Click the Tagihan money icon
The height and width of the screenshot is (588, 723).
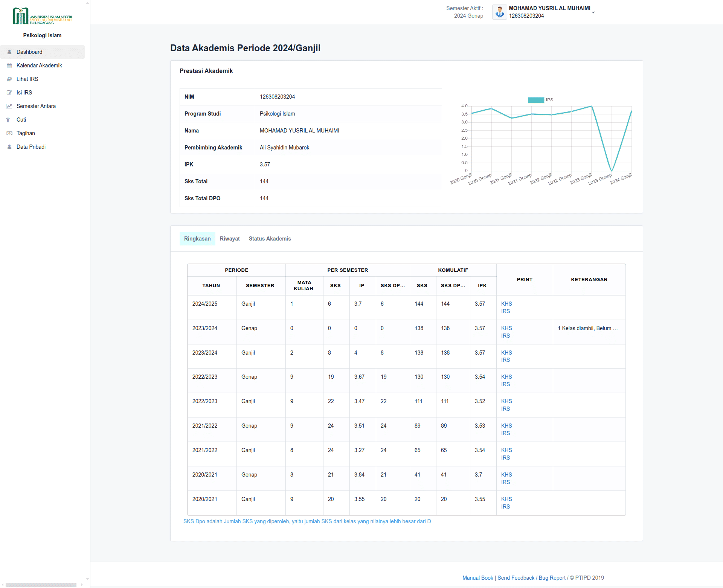coord(9,133)
